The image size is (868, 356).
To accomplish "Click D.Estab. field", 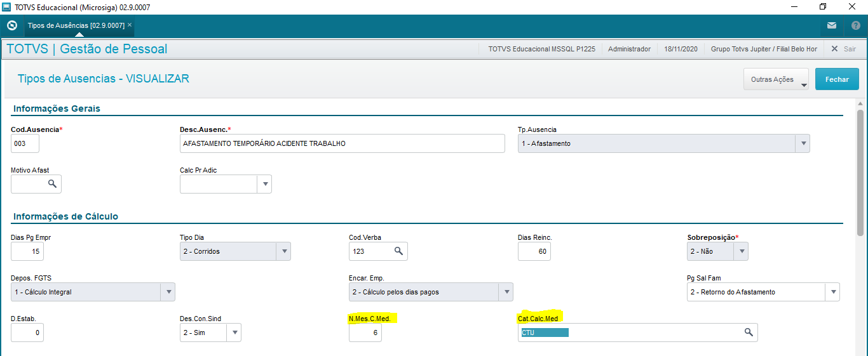I will pos(27,333).
